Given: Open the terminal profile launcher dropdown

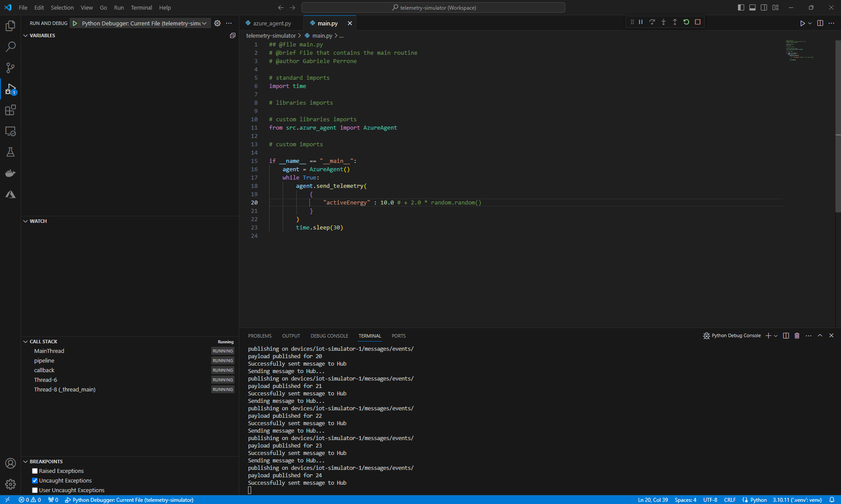Looking at the screenshot, I should tap(776, 336).
